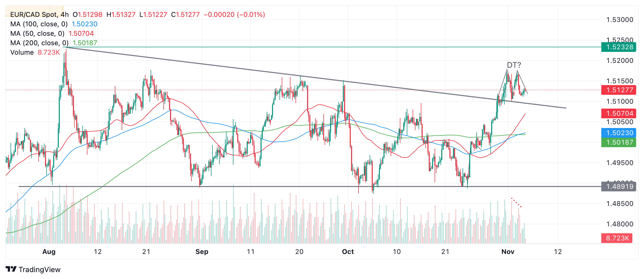The image size is (644, 279).
Task: Click the green 1.50187 MA price label
Action: pos(618,142)
